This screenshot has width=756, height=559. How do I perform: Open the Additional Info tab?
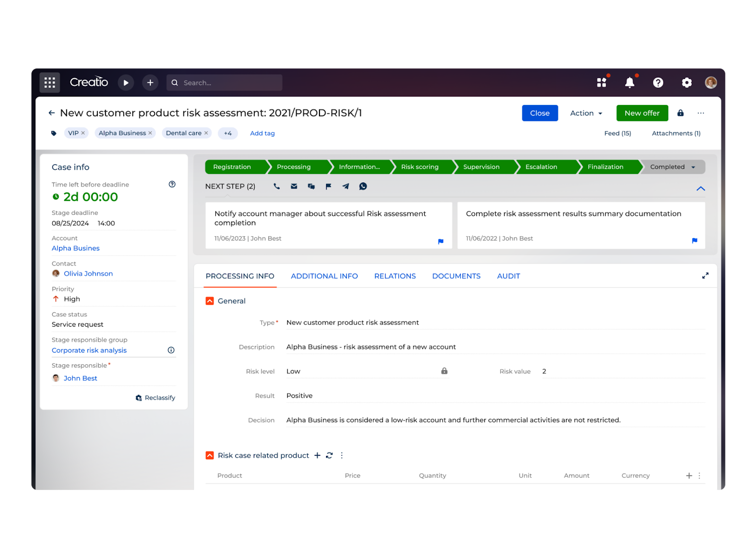(324, 276)
